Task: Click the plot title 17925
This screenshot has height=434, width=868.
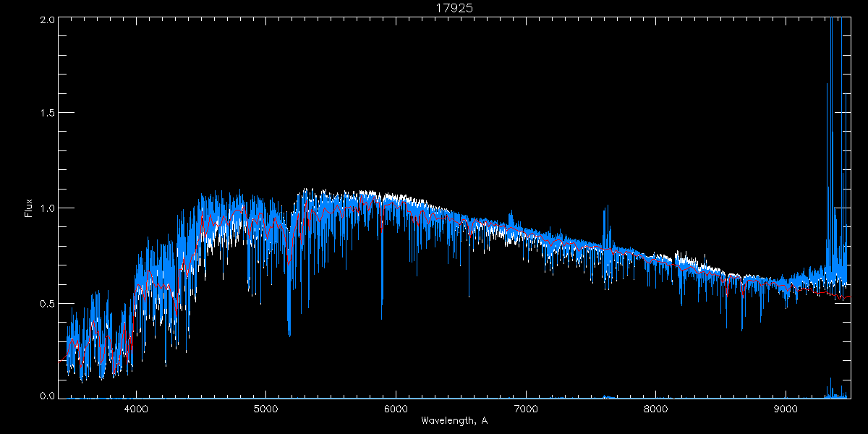Action: 454,8
